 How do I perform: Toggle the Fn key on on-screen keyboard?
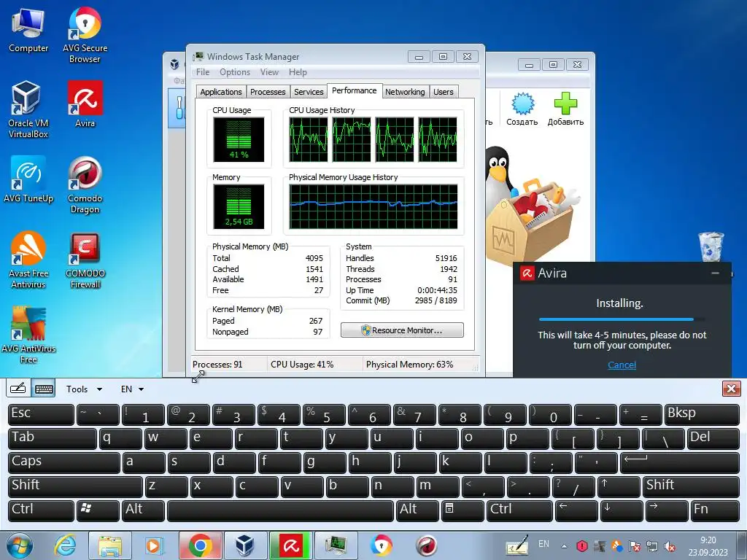point(715,510)
